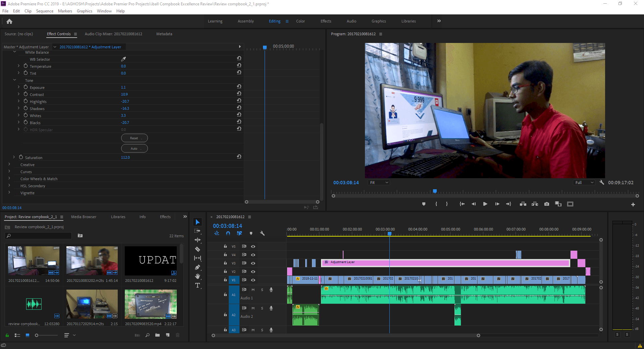The height and width of the screenshot is (349, 644).
Task: Select the Type tool
Action: (x=198, y=286)
